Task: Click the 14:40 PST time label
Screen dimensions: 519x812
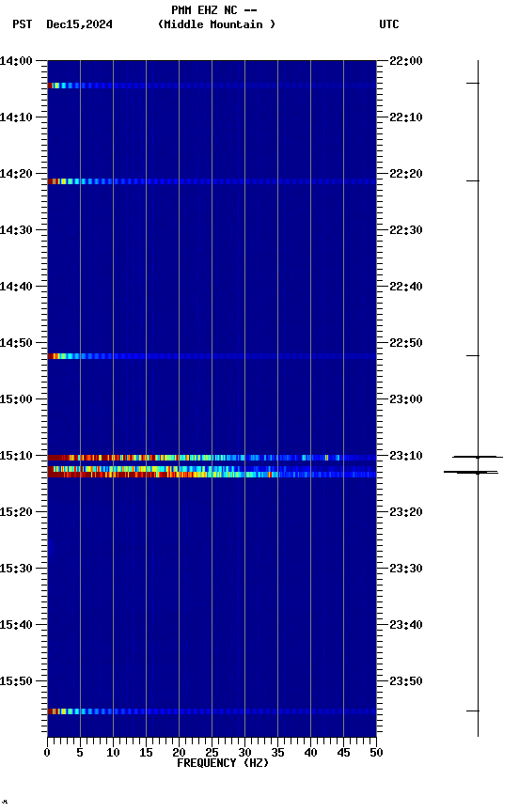Action: [16, 287]
